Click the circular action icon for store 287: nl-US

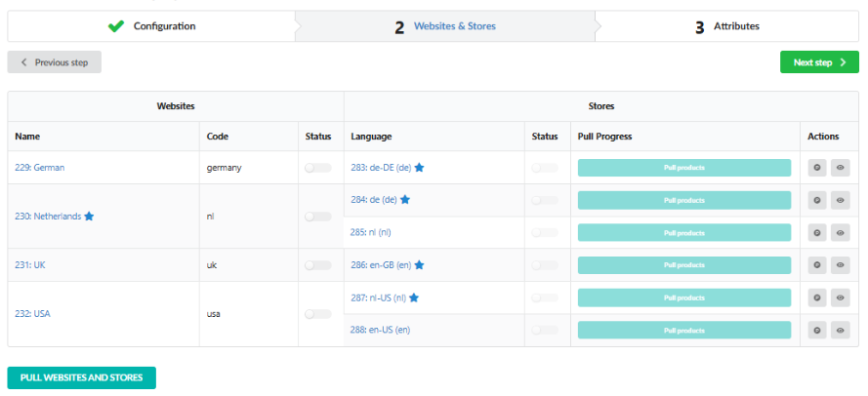tap(816, 298)
